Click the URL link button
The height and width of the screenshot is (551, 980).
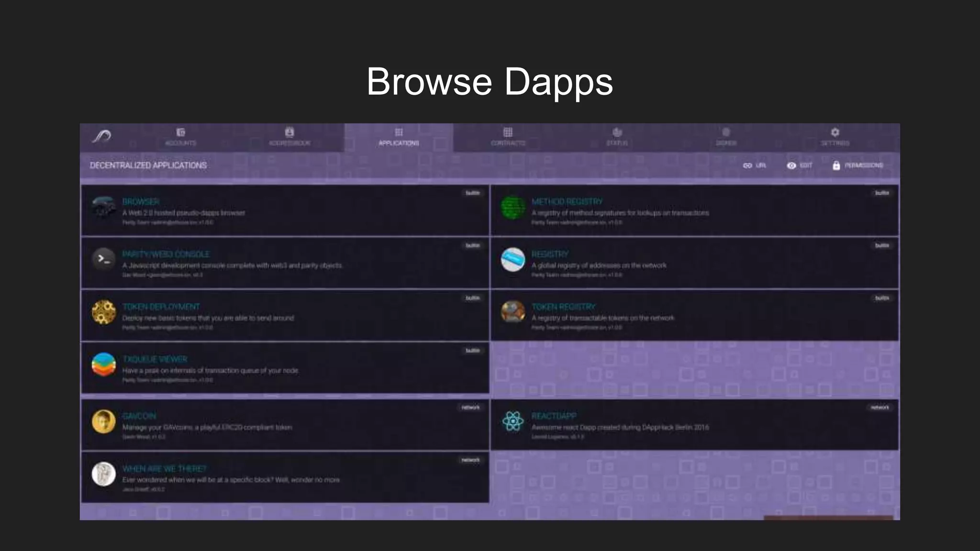(754, 165)
